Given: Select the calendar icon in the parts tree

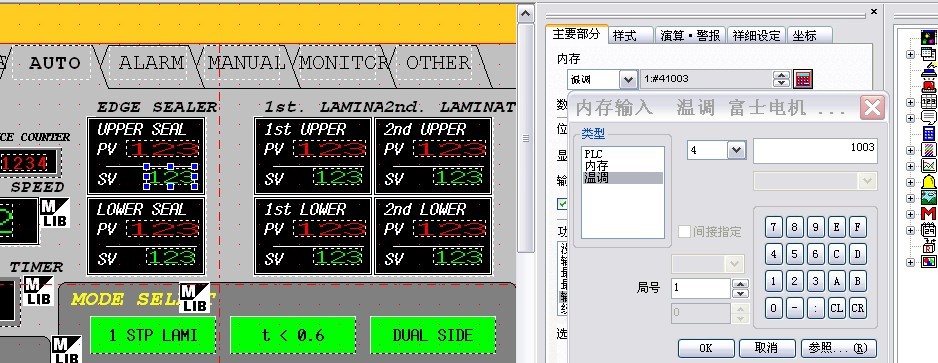Looking at the screenshot, I should (928, 230).
